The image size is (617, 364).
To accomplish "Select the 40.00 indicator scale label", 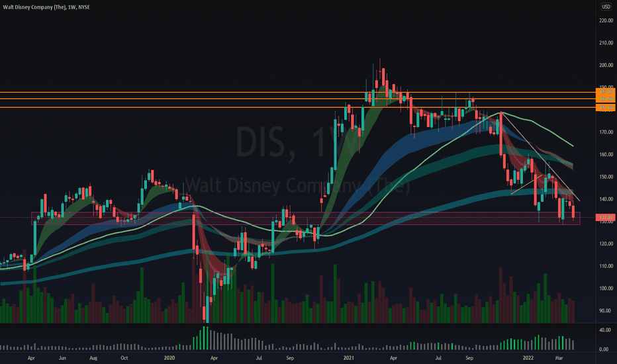I will click(x=605, y=330).
